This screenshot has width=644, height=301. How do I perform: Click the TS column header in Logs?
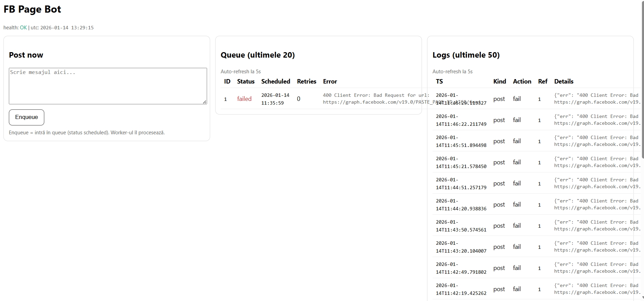(439, 81)
